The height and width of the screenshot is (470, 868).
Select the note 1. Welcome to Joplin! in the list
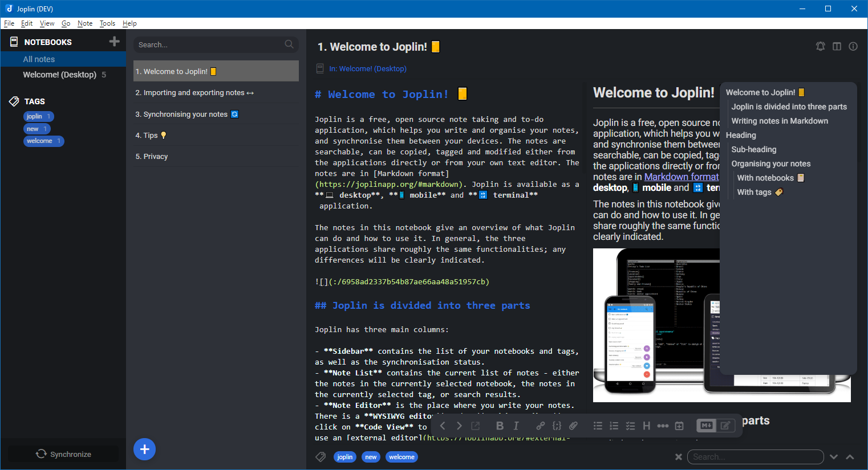click(216, 71)
